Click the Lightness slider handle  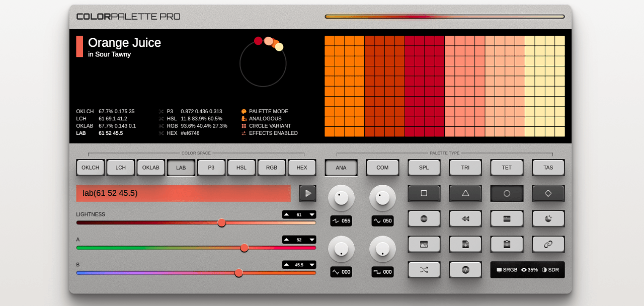[221, 222]
